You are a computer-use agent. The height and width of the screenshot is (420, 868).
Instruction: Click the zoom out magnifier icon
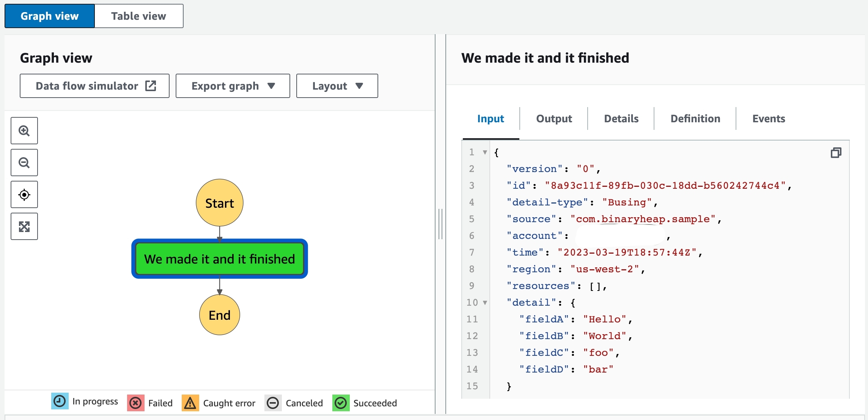[24, 163]
